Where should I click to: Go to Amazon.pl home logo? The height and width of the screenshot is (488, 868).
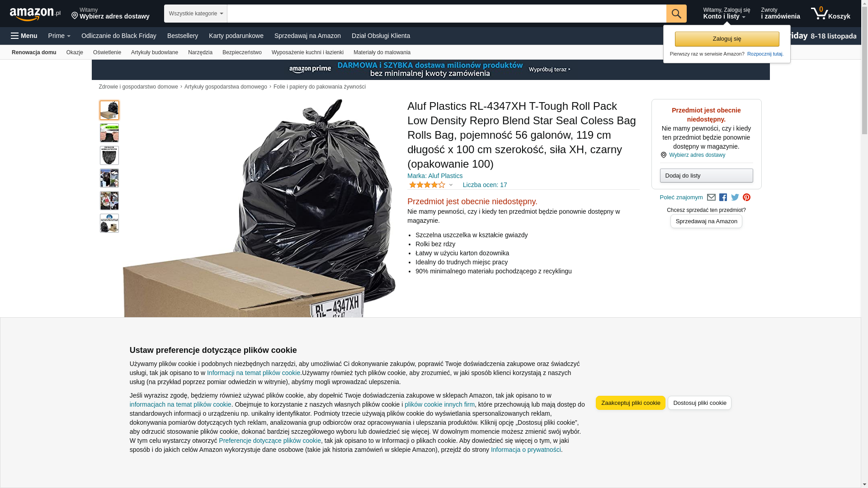[x=35, y=14]
